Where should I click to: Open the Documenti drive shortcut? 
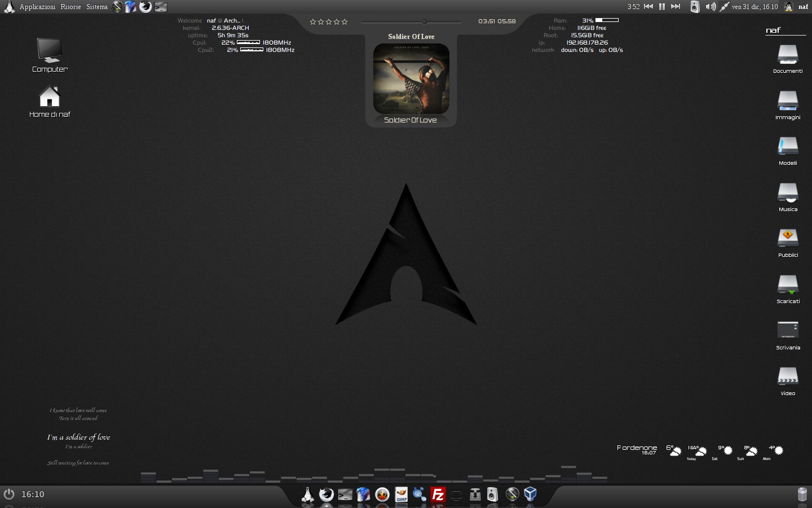tap(788, 59)
